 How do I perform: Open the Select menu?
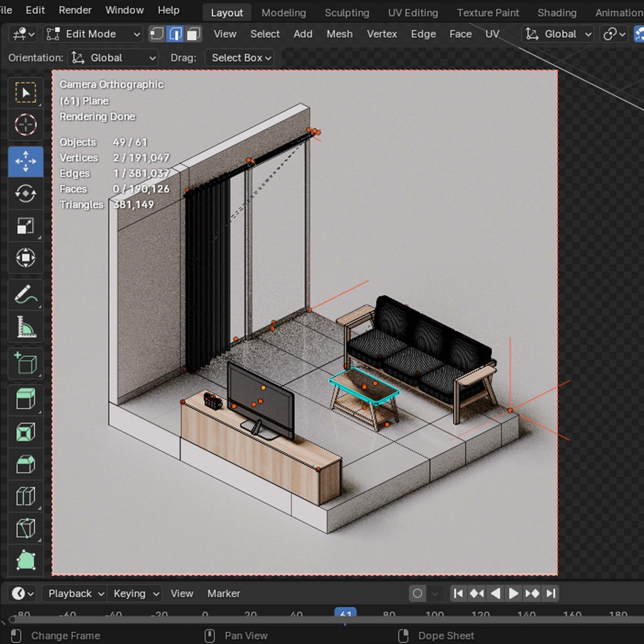[x=265, y=34]
